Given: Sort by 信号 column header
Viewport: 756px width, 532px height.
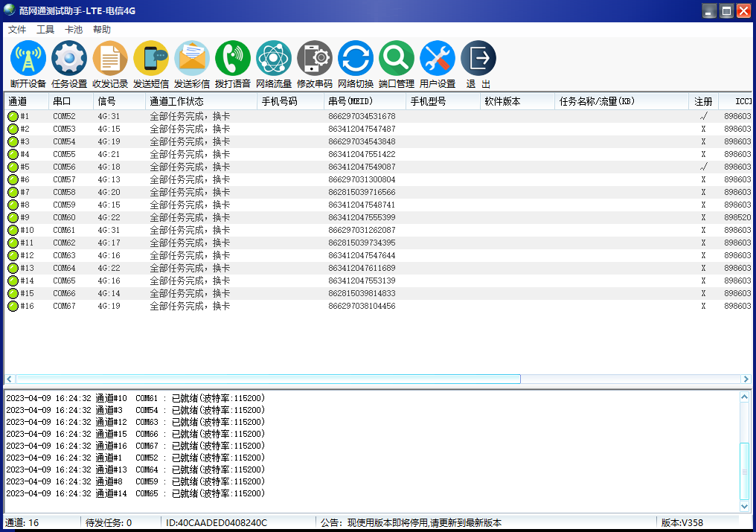Looking at the screenshot, I should point(119,101).
